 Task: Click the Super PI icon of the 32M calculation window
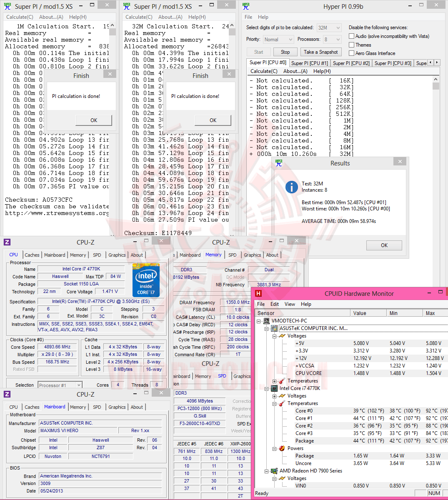coord(127,6)
